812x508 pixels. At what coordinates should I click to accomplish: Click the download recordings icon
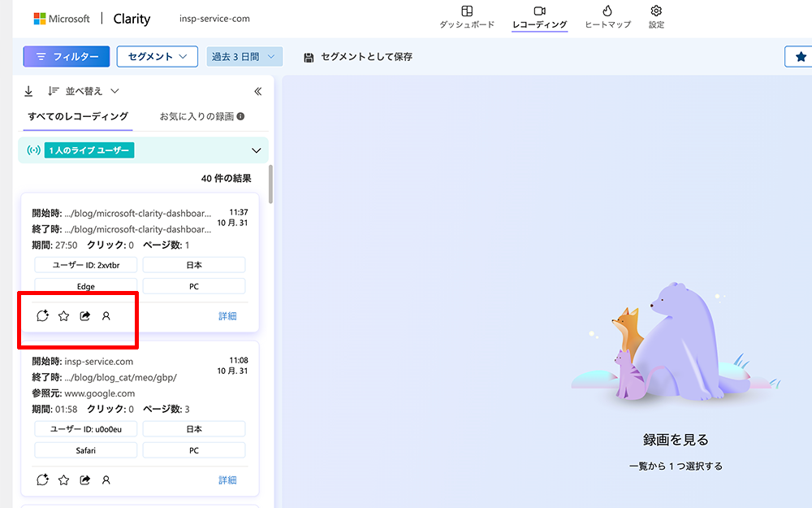(x=28, y=91)
